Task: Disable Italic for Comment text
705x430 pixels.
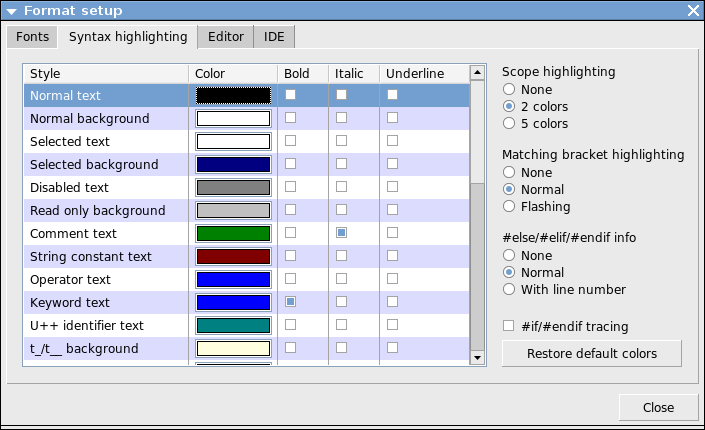Action: tap(341, 233)
